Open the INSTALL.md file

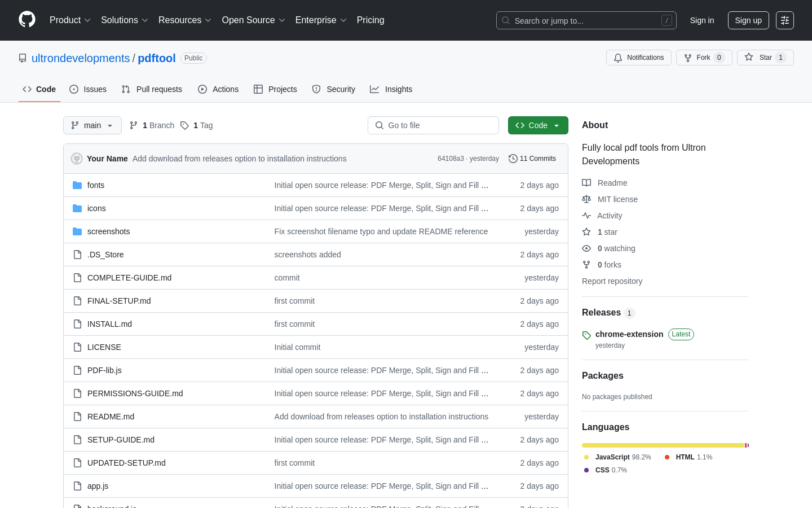pyautogui.click(x=109, y=324)
